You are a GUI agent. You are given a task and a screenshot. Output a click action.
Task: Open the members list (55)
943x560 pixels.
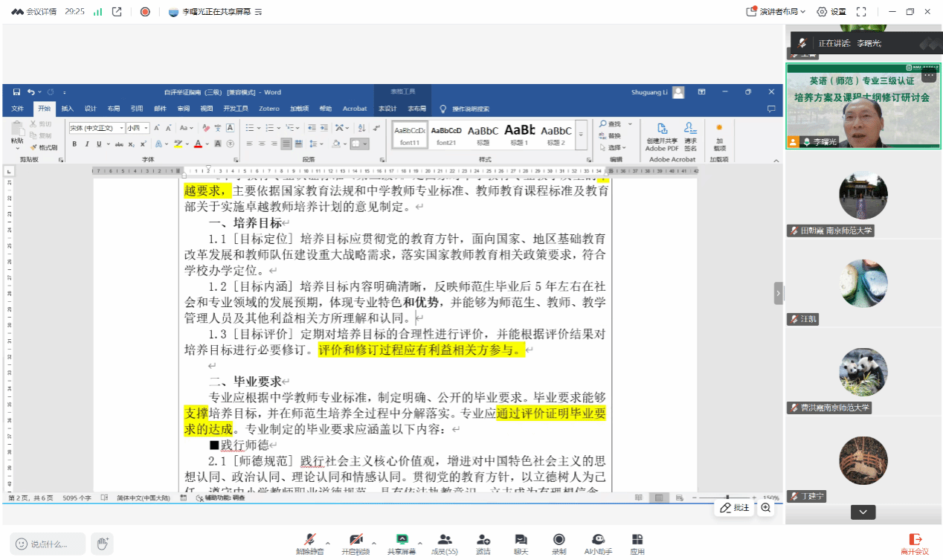445,540
